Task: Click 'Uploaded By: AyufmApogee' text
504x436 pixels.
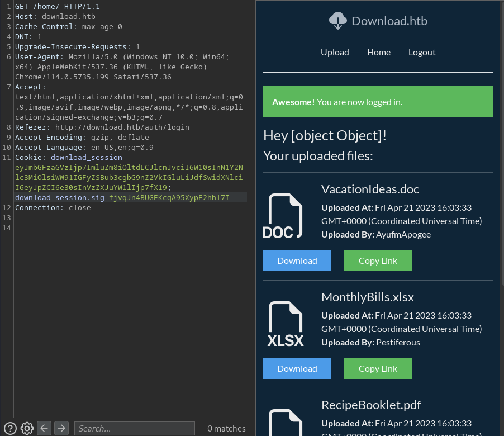Action: pos(376,235)
